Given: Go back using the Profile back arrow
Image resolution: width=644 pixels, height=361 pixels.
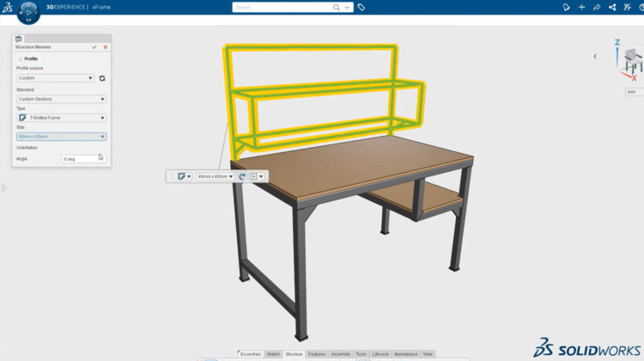Looking at the screenshot, I should pyautogui.click(x=20, y=58).
